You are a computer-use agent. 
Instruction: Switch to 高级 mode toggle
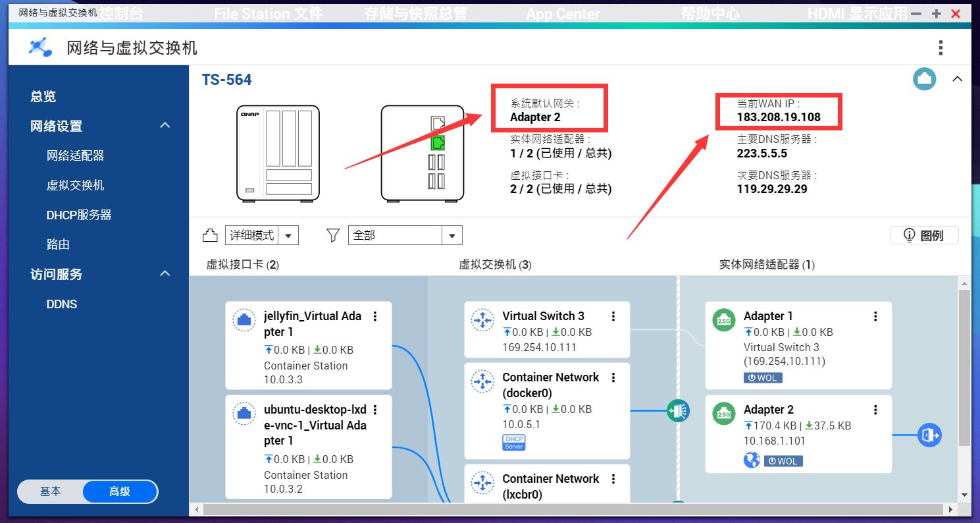(120, 491)
